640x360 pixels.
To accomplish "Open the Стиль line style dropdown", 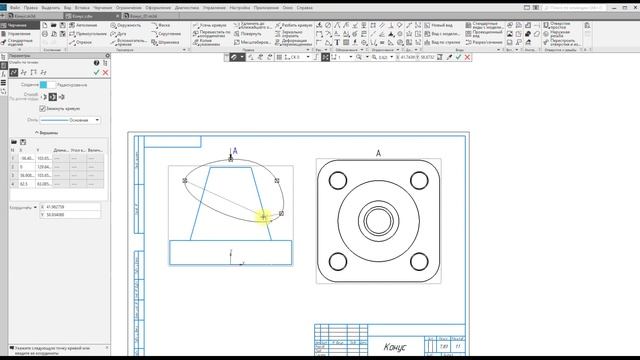I will 70,120.
